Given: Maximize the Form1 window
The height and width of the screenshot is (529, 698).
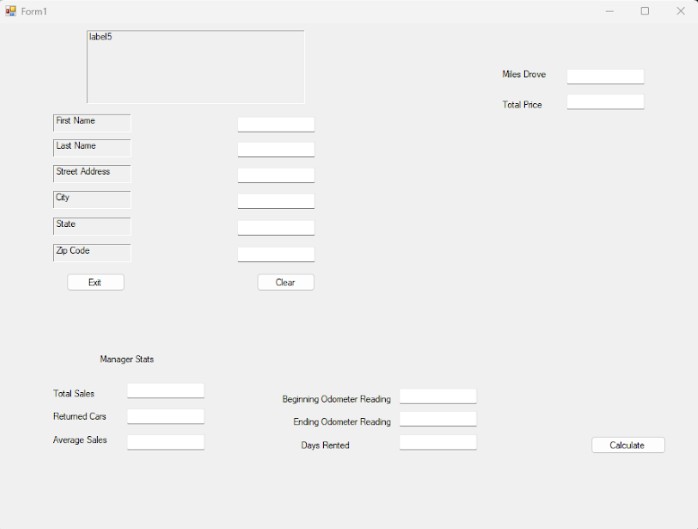Looking at the screenshot, I should point(644,11).
